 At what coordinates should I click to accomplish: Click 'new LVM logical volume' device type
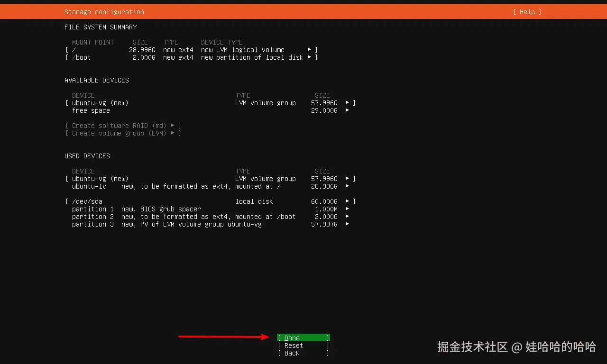tap(243, 50)
